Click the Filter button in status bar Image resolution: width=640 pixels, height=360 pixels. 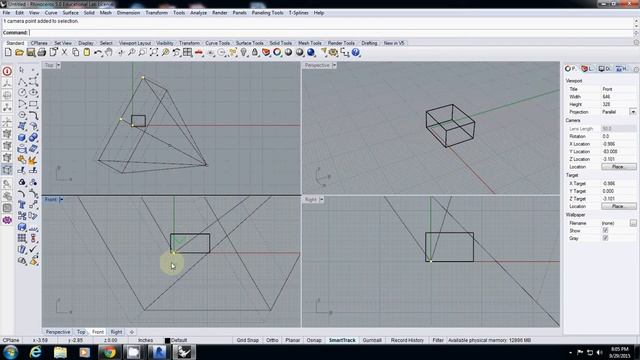click(x=438, y=340)
